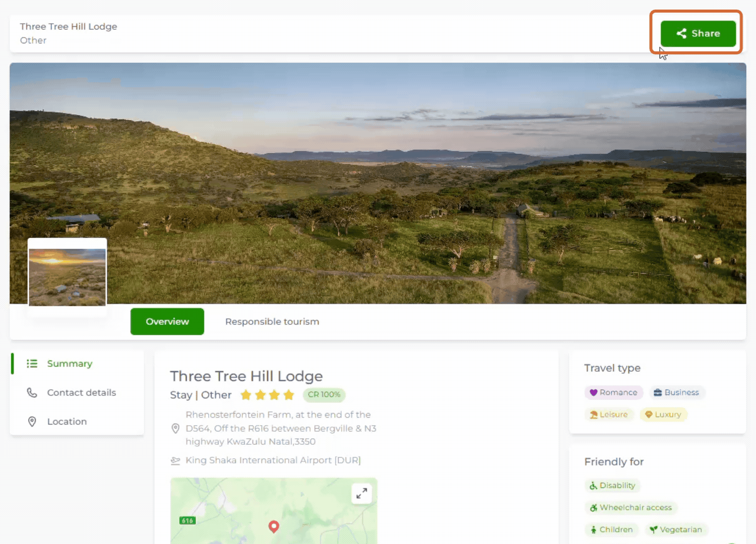Click the Children friendly tag

coord(612,530)
